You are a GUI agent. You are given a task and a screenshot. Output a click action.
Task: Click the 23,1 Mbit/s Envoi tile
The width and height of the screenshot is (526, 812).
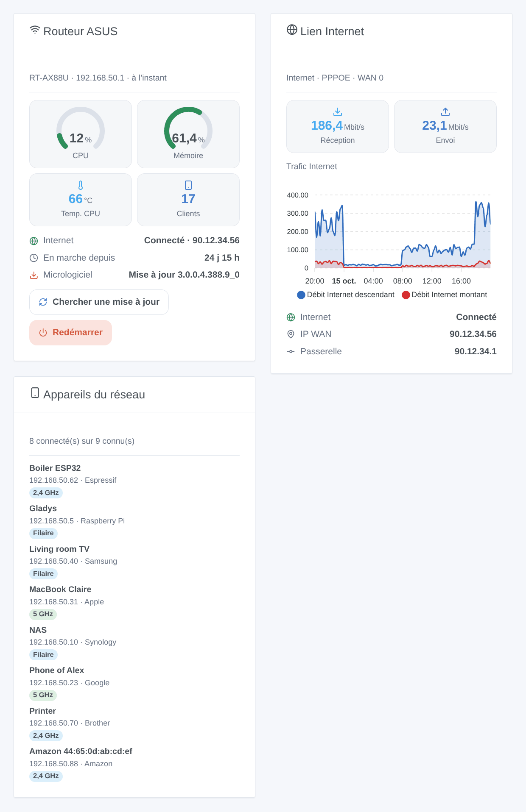click(445, 126)
